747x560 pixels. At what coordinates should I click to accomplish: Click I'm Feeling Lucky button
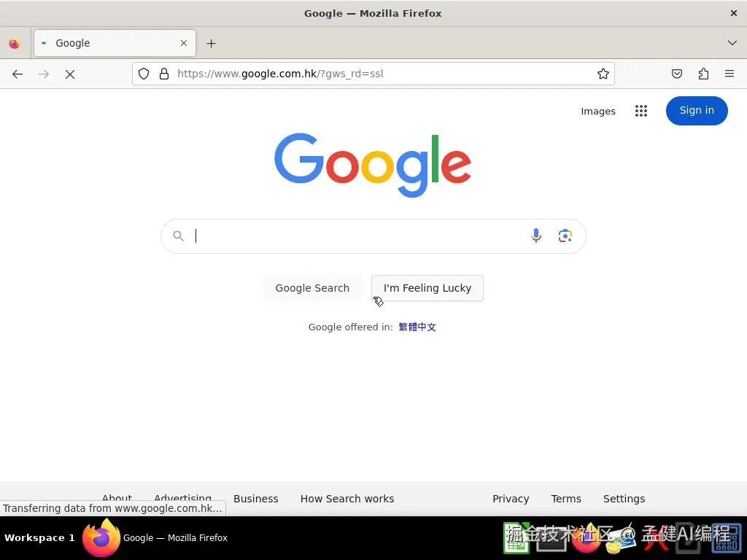[427, 288]
